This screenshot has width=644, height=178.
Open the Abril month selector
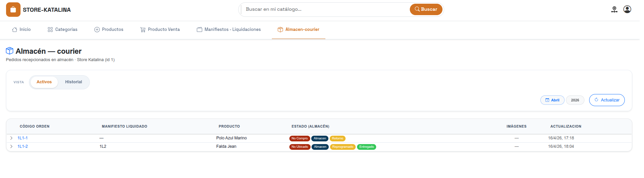[x=552, y=100]
